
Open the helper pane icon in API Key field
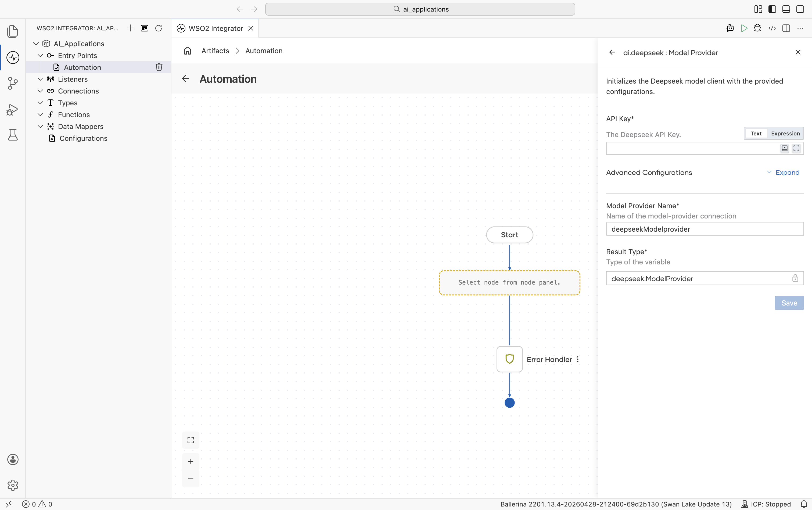[785, 148]
